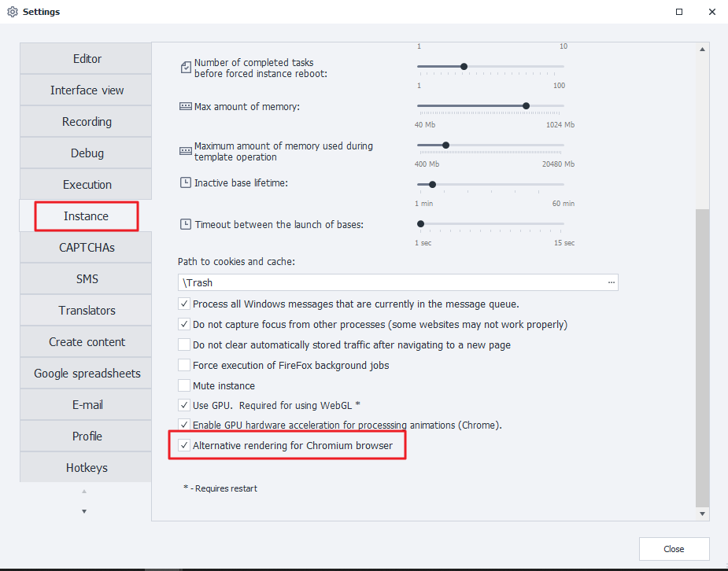Click the Path to cookies and cache field
This screenshot has width=728, height=571.
tap(390, 282)
